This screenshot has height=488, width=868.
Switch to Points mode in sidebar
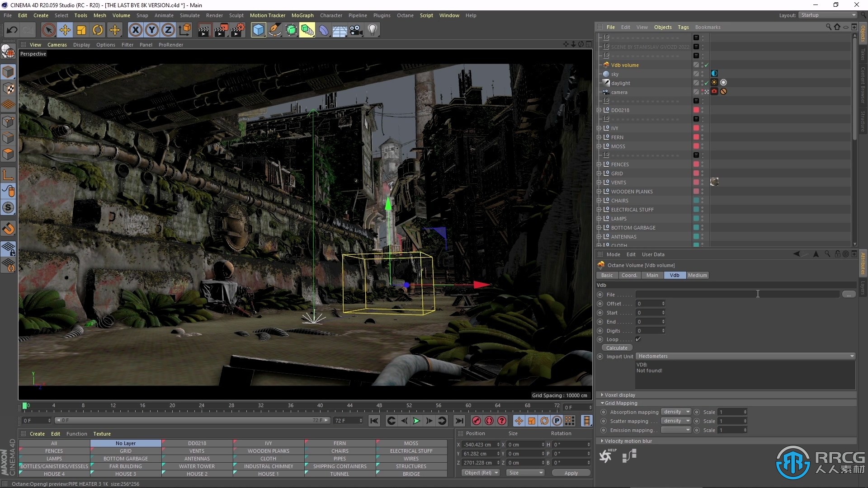click(x=8, y=122)
